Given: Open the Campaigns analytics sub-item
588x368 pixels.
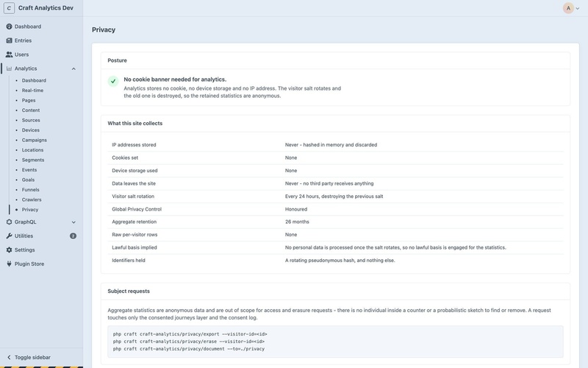Looking at the screenshot, I should click(x=34, y=140).
